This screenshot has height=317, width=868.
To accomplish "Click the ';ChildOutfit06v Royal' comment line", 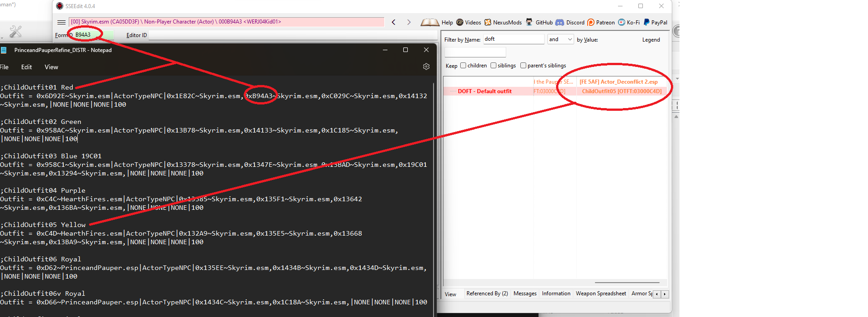I will 43,293.
